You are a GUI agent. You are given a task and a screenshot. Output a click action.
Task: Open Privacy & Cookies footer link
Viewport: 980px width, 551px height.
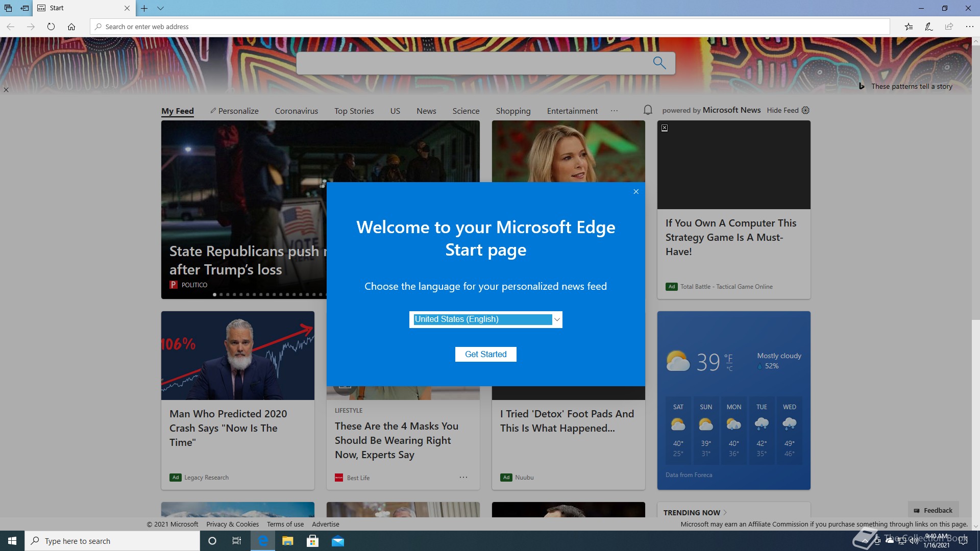pyautogui.click(x=232, y=524)
